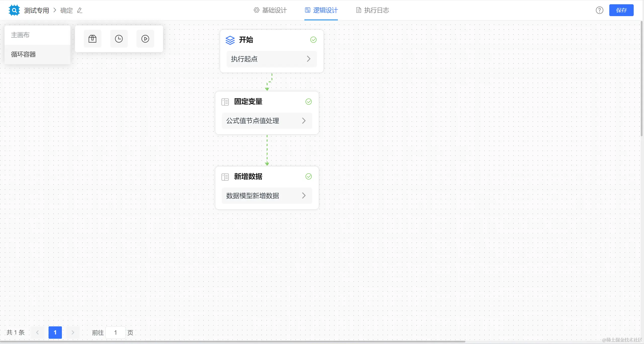Click the clock history toolbar icon

[x=119, y=39]
